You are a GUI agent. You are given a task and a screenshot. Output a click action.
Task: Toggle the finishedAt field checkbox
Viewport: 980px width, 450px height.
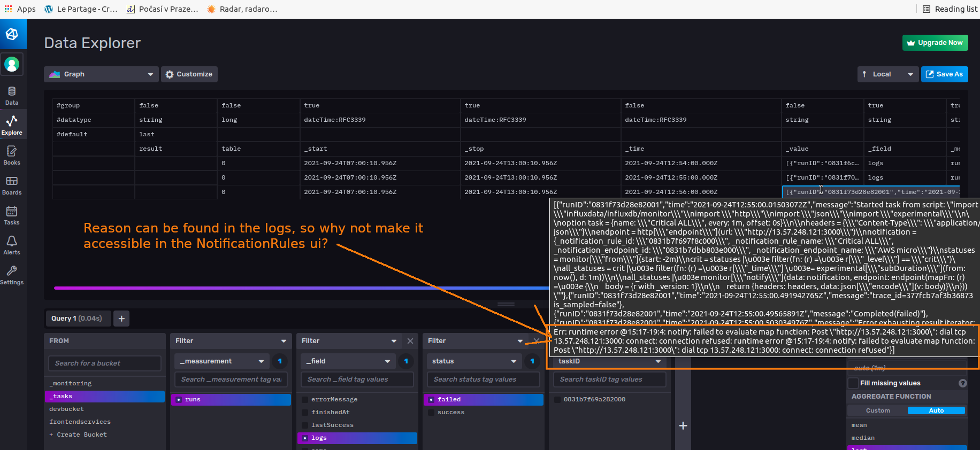coord(305,412)
